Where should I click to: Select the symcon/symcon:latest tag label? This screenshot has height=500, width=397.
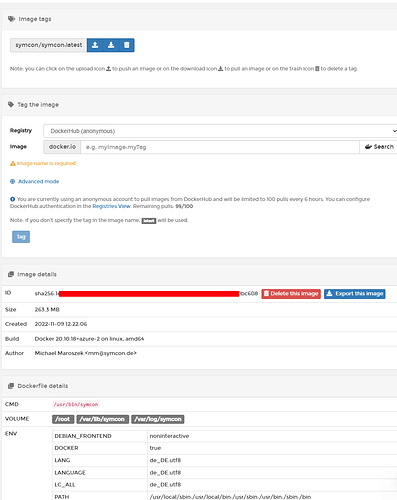click(x=49, y=45)
